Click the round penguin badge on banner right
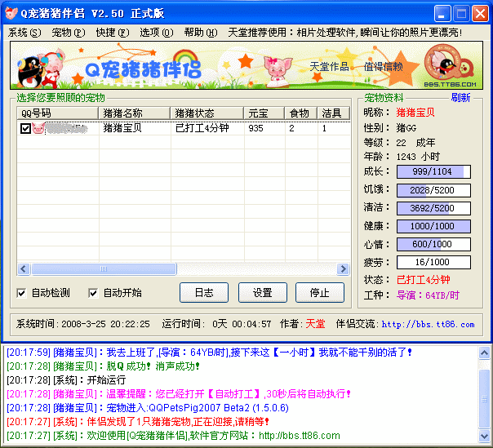This screenshot has width=493, height=448. pyautogui.click(x=450, y=63)
